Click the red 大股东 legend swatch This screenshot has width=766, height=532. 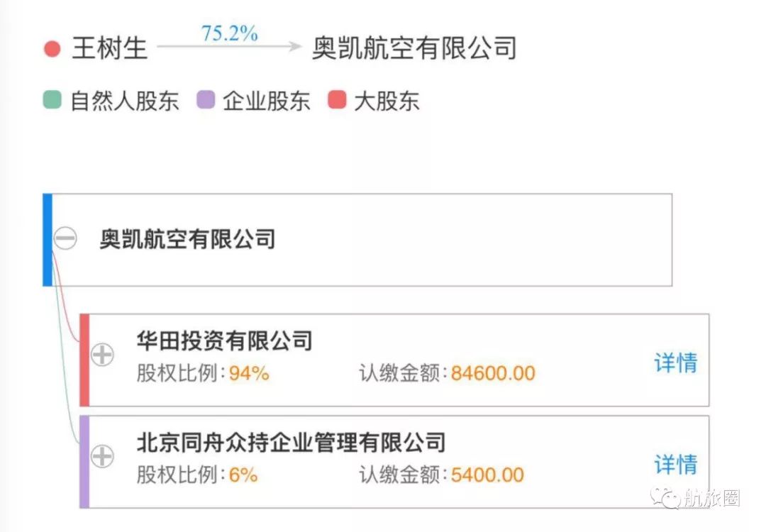click(x=337, y=100)
